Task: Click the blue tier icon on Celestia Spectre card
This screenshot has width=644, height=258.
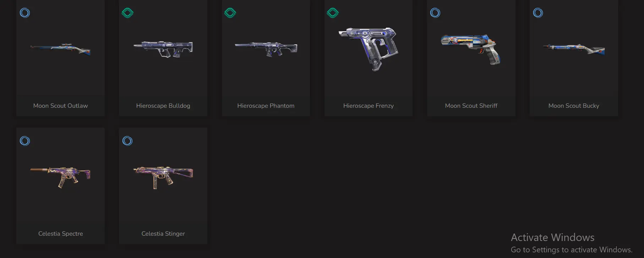Action: pyautogui.click(x=25, y=141)
